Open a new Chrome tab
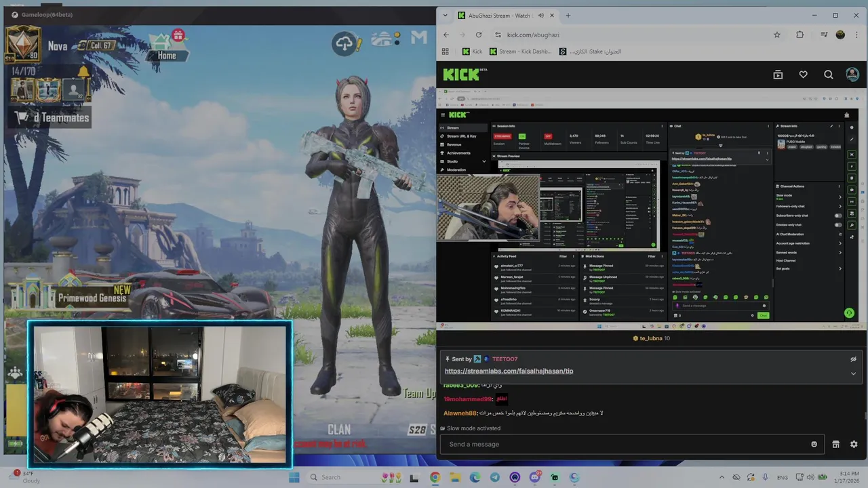The image size is (868, 488). [568, 15]
